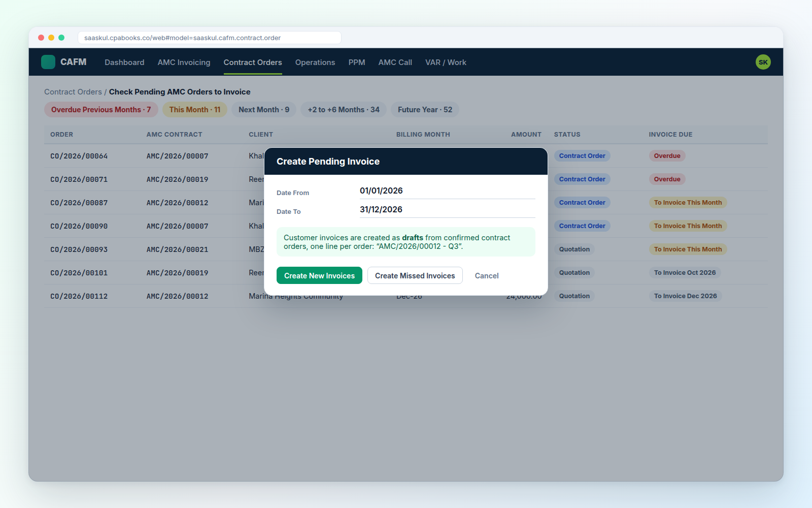This screenshot has width=812, height=508.
Task: Sort by BILLING MONTH column header
Action: (x=423, y=135)
